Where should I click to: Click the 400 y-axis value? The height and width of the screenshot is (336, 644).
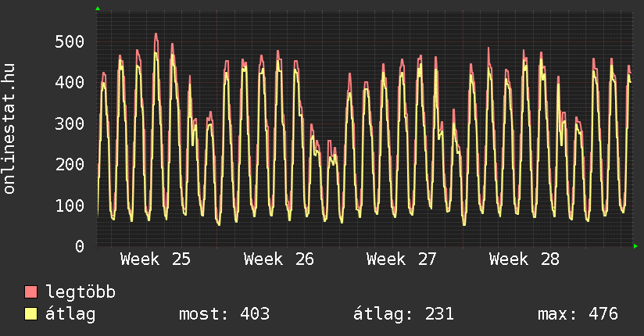pyautogui.click(x=70, y=83)
